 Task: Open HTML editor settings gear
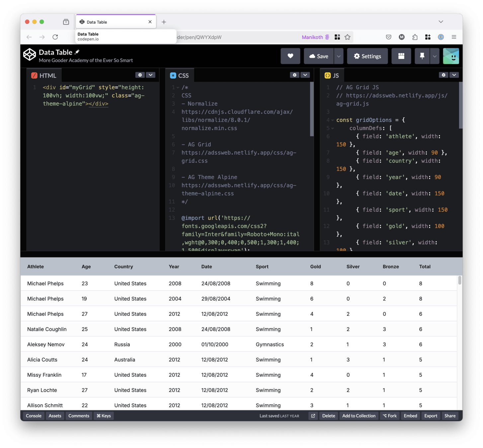point(140,75)
